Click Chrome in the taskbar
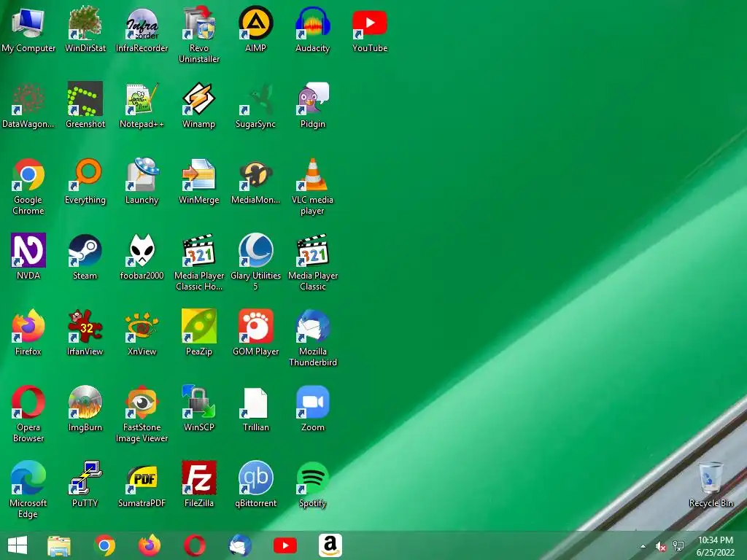Image resolution: width=747 pixels, height=560 pixels. (105, 545)
